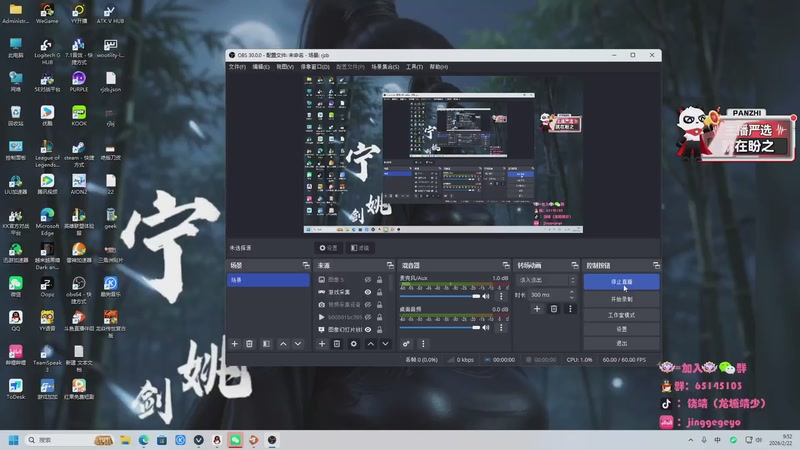Hide the 图像幻灯片放映 source

(368, 330)
